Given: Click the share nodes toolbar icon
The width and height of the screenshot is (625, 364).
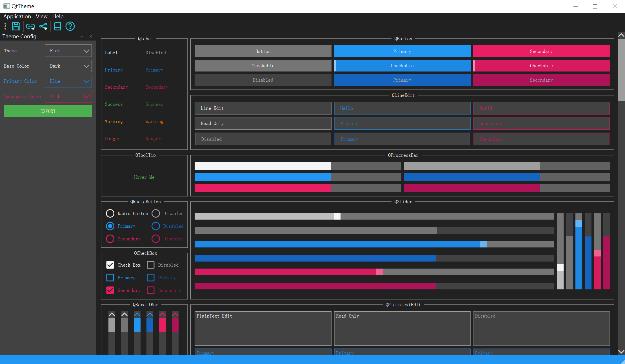Looking at the screenshot, I should (43, 26).
